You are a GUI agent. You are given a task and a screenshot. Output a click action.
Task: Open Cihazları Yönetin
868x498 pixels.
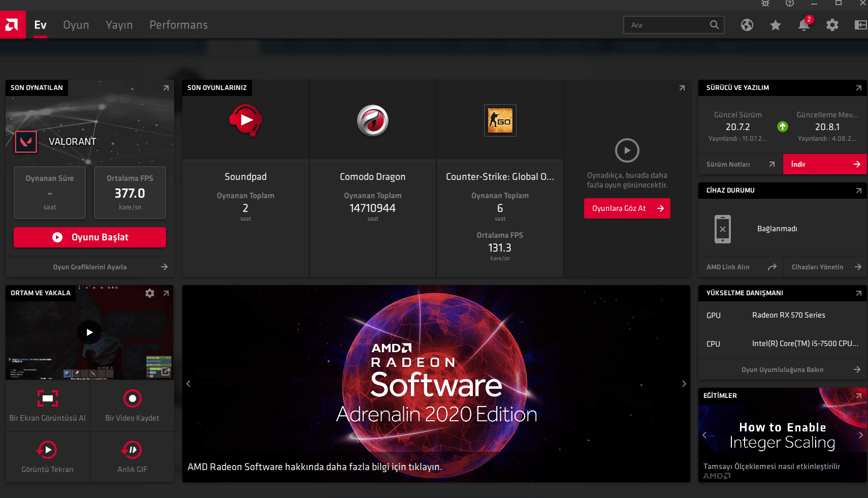click(x=825, y=267)
